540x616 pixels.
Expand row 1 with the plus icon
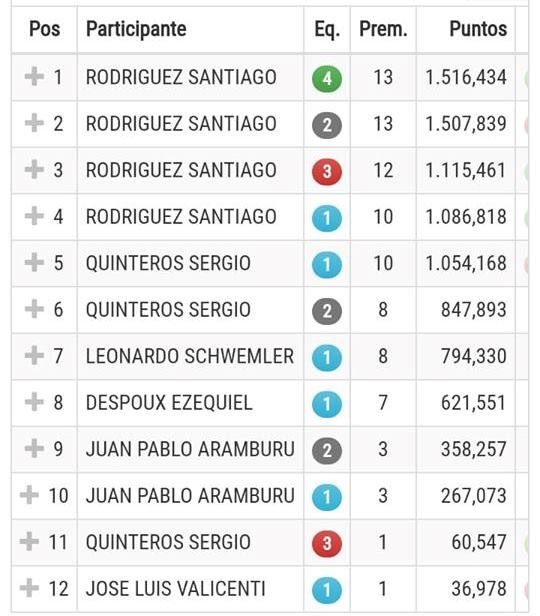click(34, 76)
